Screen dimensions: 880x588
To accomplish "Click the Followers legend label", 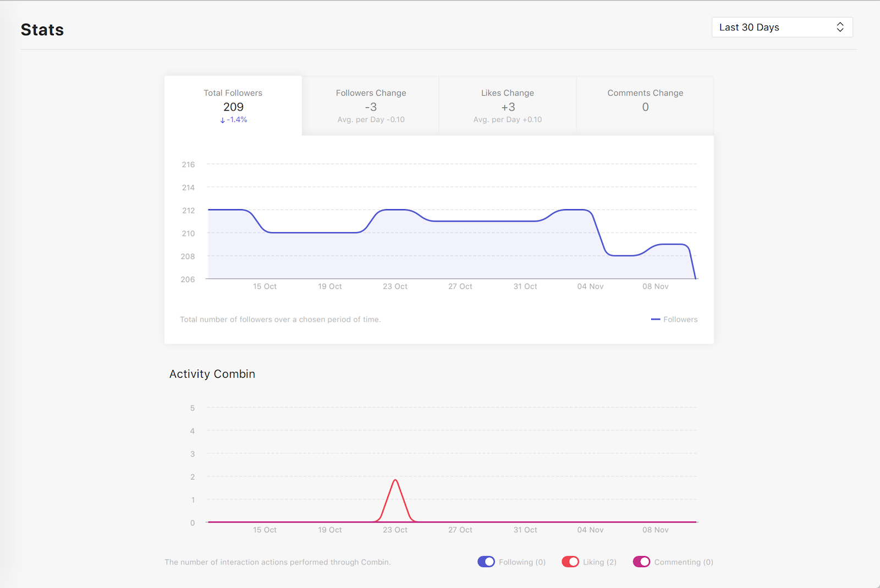I will 680,320.
